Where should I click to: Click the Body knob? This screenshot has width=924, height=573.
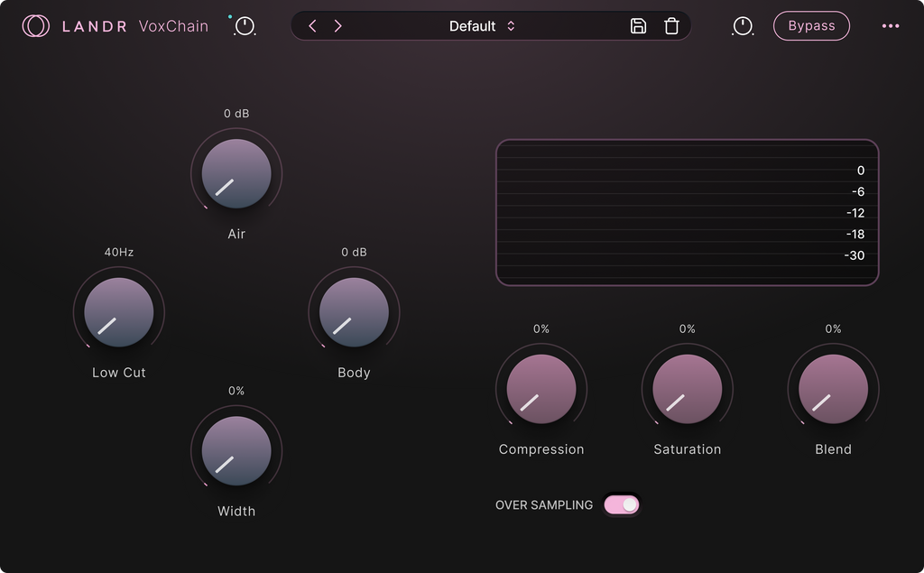click(x=354, y=312)
